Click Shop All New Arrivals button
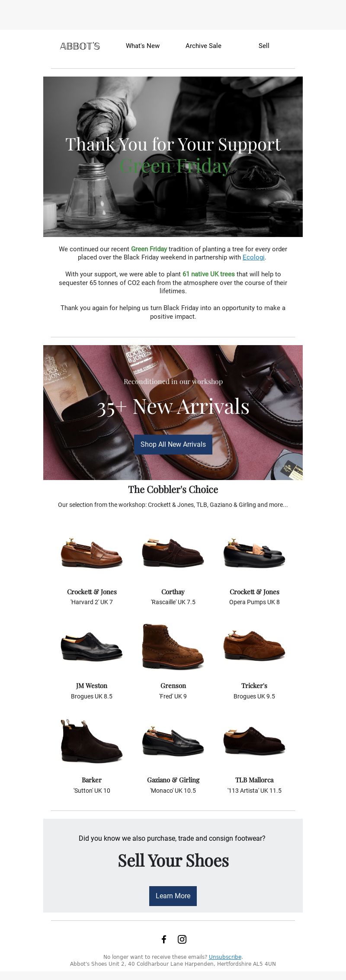Screen dimensions: 346x980 tap(173, 444)
